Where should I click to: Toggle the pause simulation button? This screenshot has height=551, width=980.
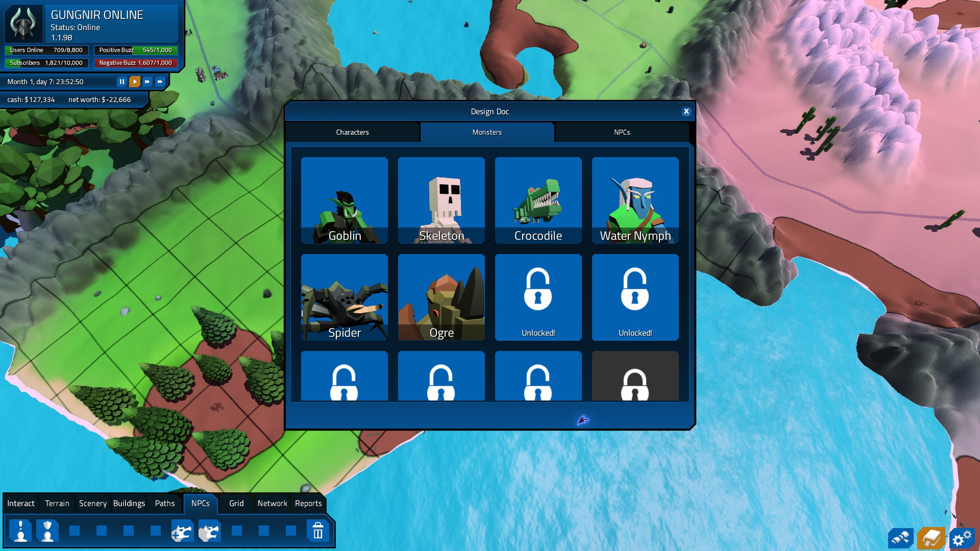122,82
